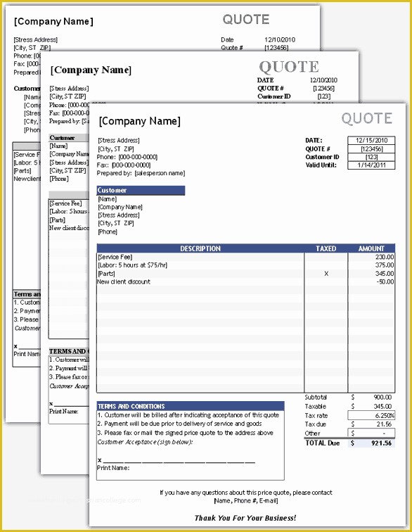
Task: Click the 1/14/2011 Valid Until field
Action: click(371, 165)
